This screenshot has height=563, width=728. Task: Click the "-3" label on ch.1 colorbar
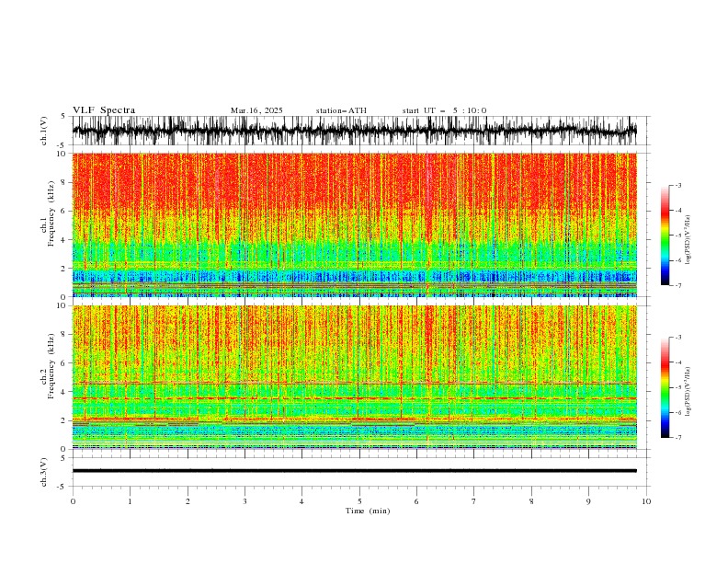[678, 185]
